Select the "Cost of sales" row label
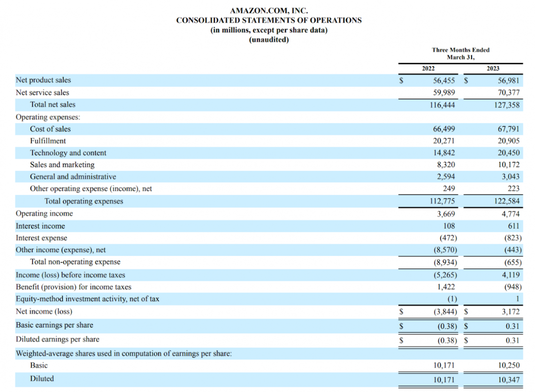The height and width of the screenshot is (392, 535). coord(50,129)
